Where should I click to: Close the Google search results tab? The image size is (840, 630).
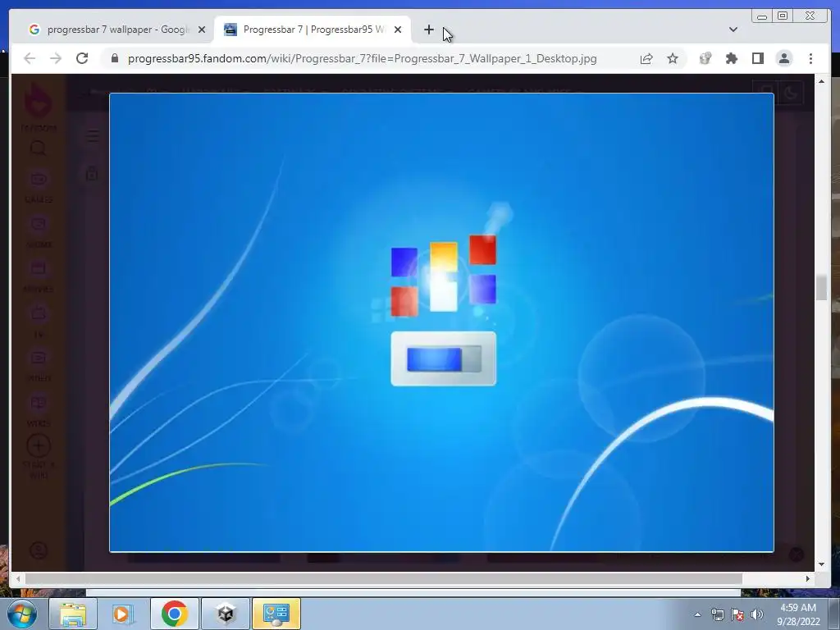click(x=202, y=30)
